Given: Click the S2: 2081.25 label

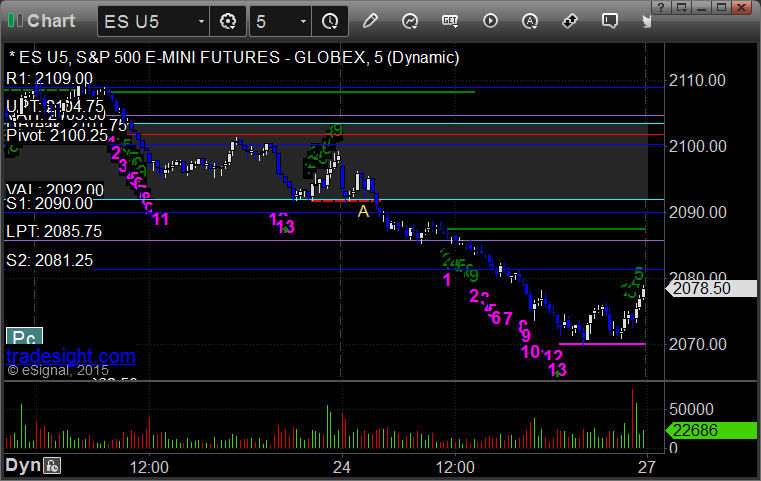Looking at the screenshot, I should (x=49, y=261).
